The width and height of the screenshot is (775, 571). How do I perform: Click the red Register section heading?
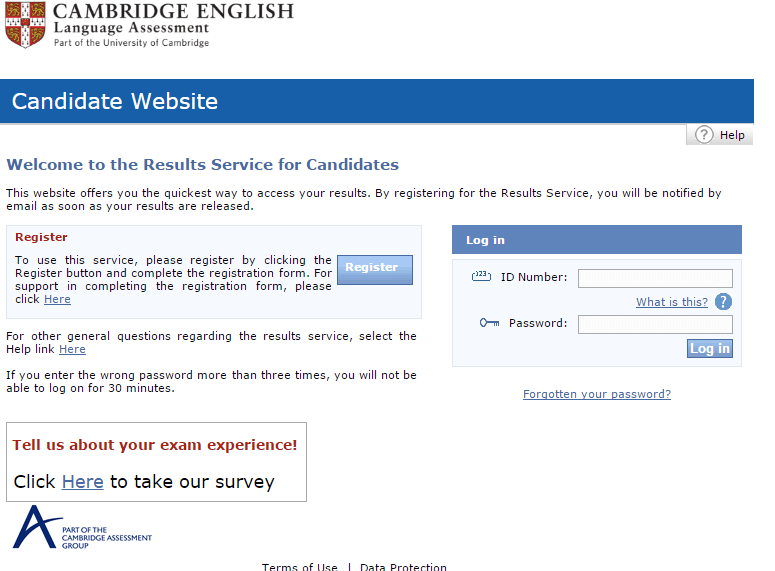click(41, 237)
